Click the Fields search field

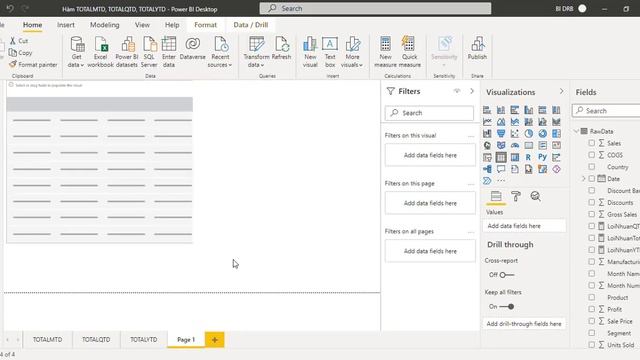607,111
